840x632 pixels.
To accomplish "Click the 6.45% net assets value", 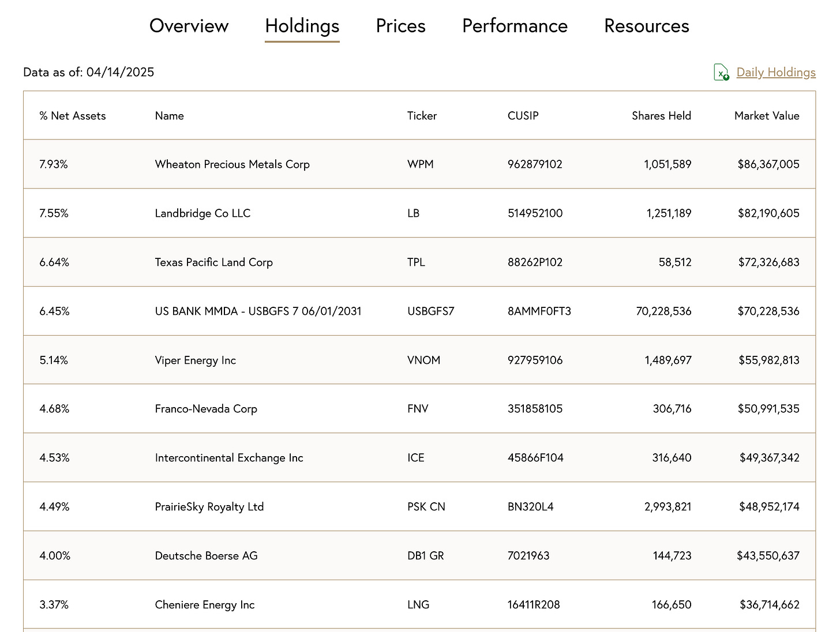I will [54, 311].
